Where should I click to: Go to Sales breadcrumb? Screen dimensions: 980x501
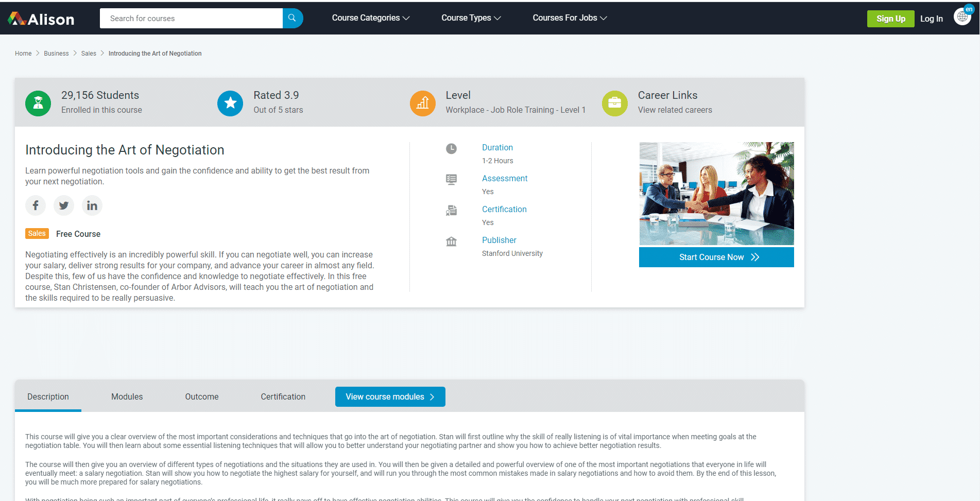point(89,54)
